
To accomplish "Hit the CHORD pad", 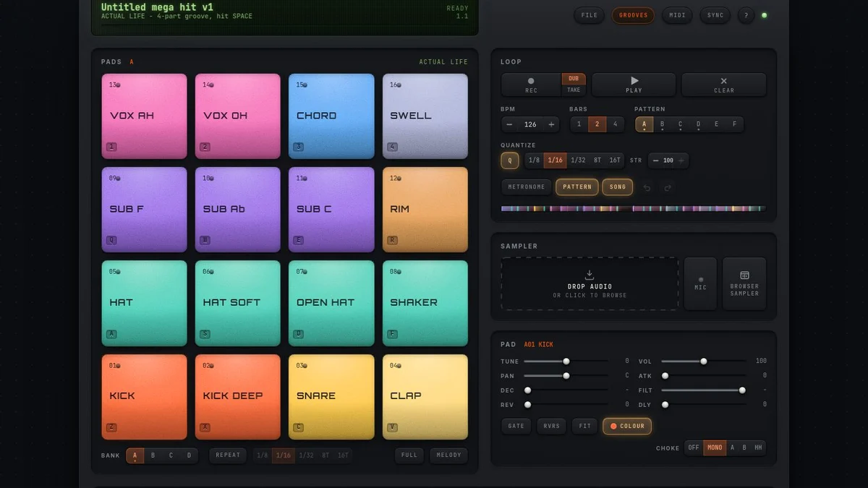I will click(x=331, y=116).
